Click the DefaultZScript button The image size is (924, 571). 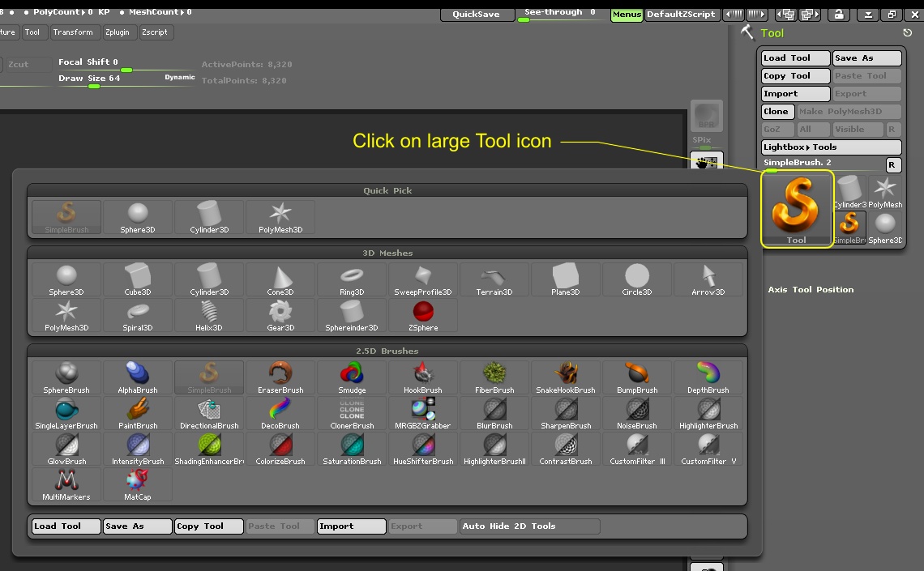(x=681, y=14)
